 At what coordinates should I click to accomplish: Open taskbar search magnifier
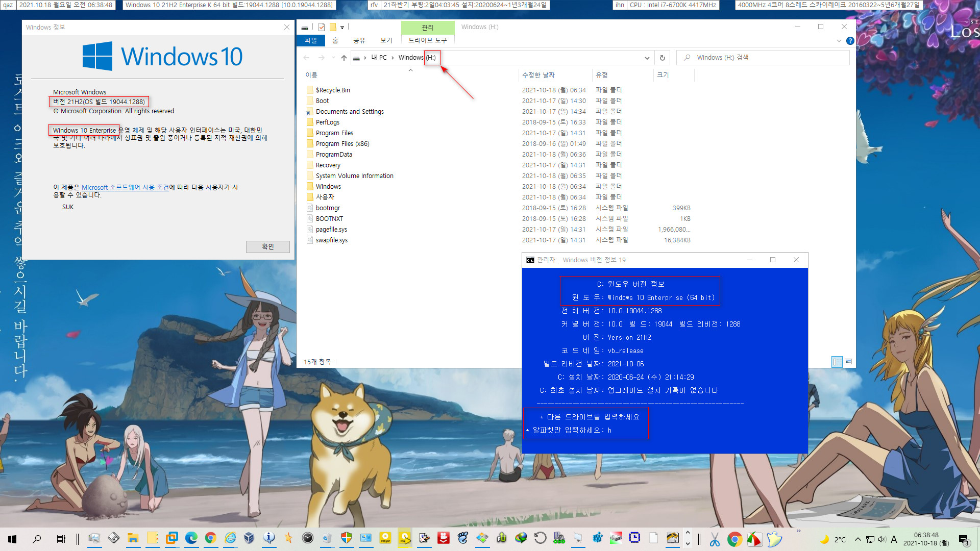pos(37,539)
